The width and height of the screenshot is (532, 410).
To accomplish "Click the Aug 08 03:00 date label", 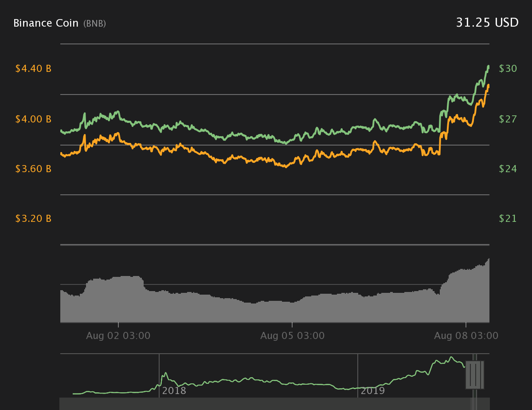I will [466, 336].
